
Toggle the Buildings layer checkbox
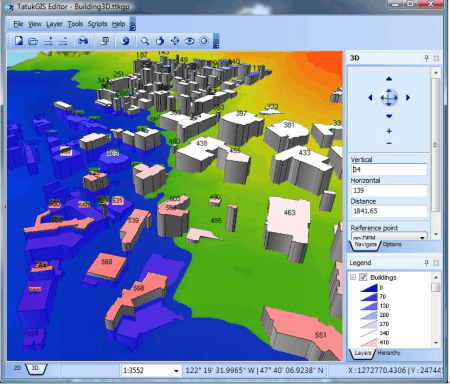tap(363, 277)
